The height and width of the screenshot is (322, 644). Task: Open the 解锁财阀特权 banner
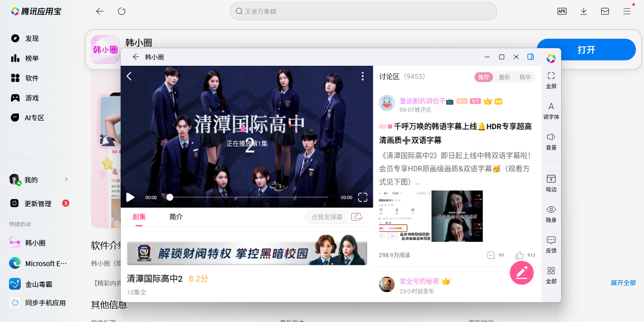coord(247,250)
